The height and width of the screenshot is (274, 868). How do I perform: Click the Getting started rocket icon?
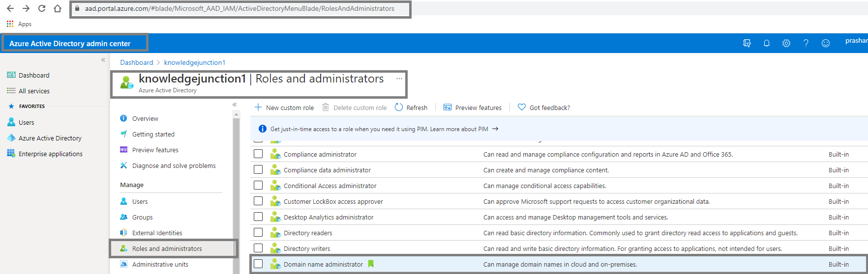pos(123,134)
